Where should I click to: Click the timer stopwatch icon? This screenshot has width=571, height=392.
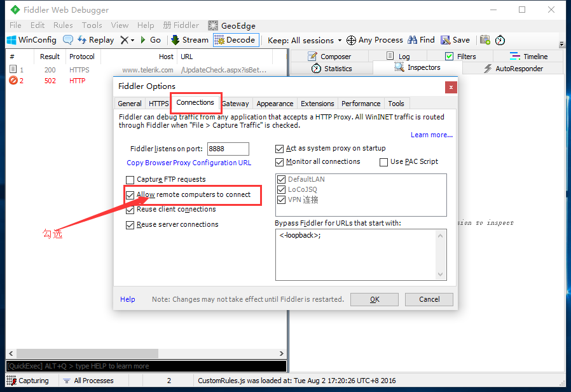tap(500, 40)
